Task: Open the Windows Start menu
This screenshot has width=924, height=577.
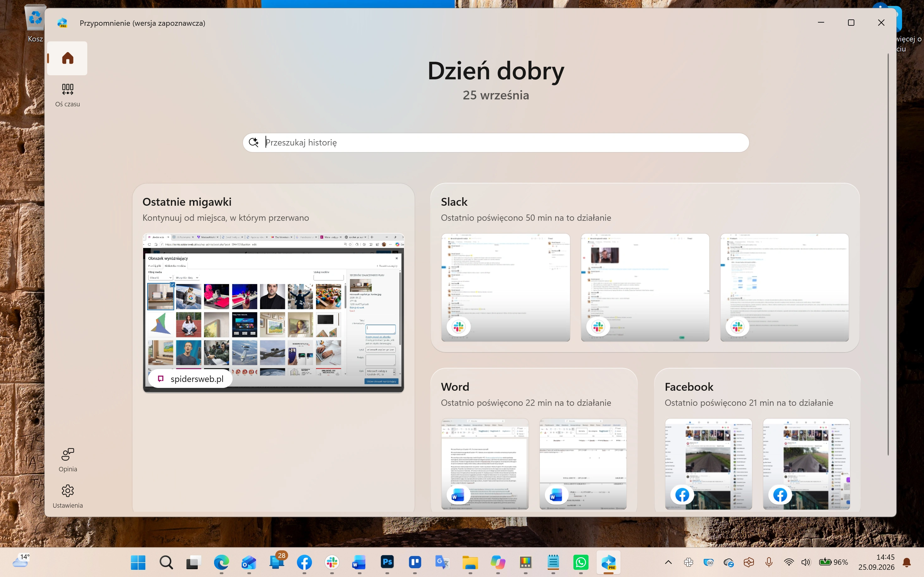Action: [x=138, y=562]
